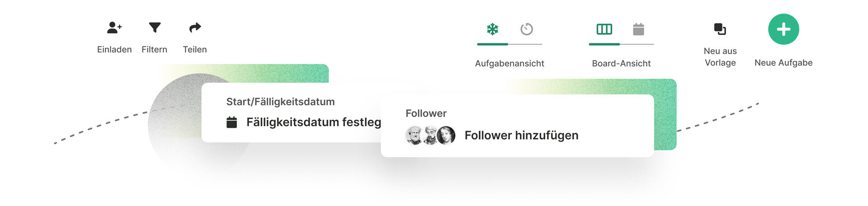
Task: Click the Teilen share arrow icon
Action: pos(195,28)
